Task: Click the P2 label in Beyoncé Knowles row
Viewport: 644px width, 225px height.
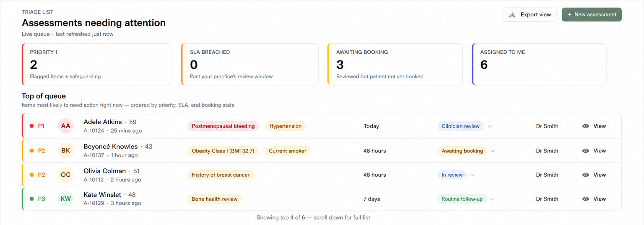Action: [42, 151]
